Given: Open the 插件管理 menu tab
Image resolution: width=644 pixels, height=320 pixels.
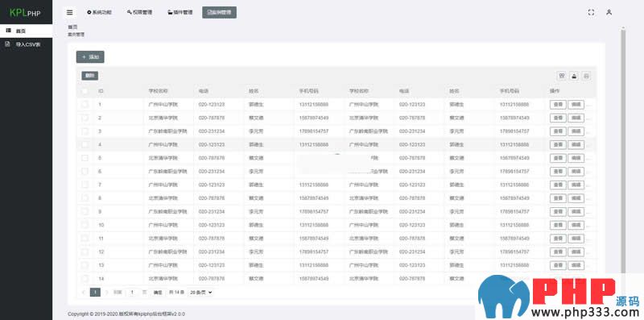Looking at the screenshot, I should tap(180, 12).
